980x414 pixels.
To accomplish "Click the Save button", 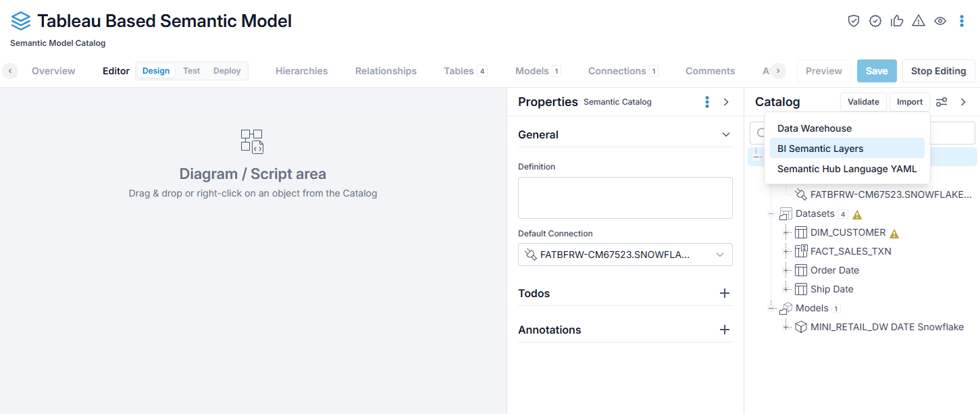I will tap(877, 71).
